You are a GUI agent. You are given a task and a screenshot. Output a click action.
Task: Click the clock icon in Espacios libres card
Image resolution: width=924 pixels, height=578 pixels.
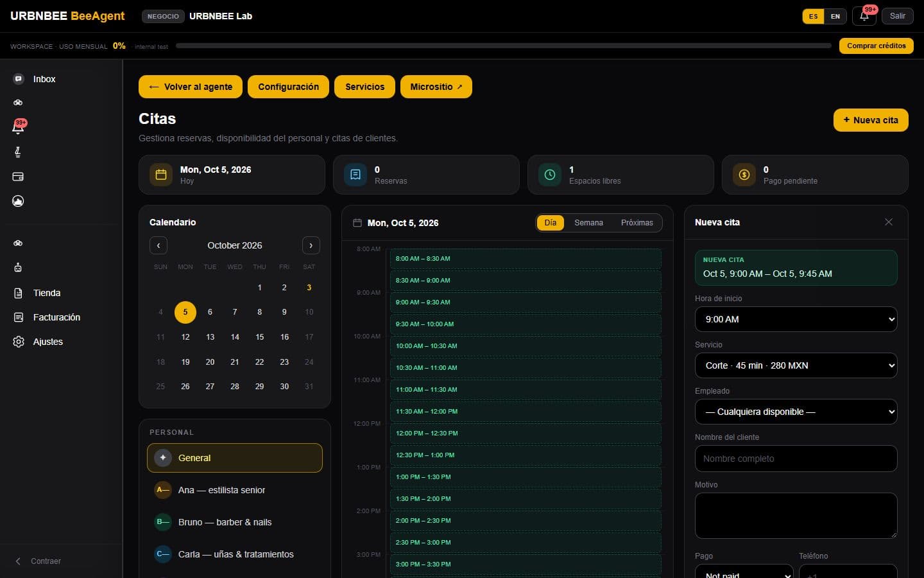click(550, 175)
